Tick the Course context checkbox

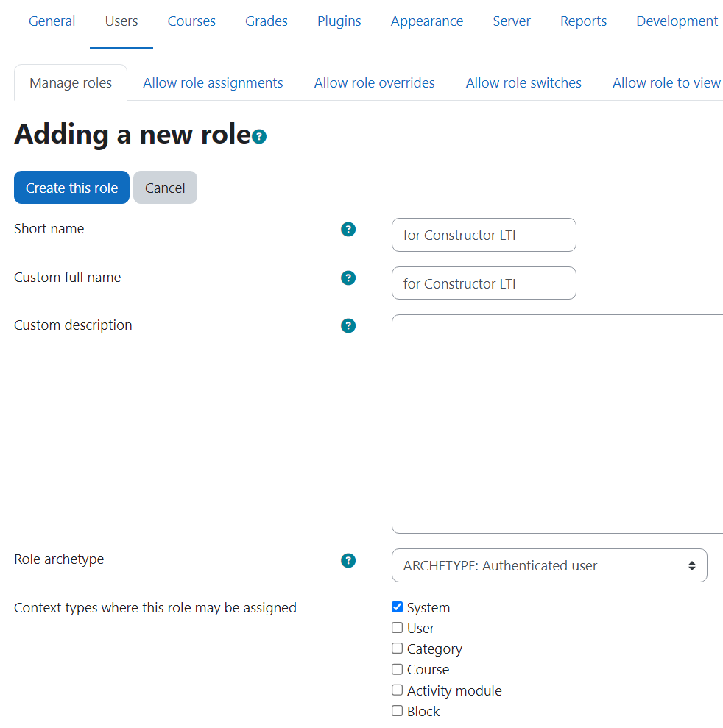click(x=398, y=669)
